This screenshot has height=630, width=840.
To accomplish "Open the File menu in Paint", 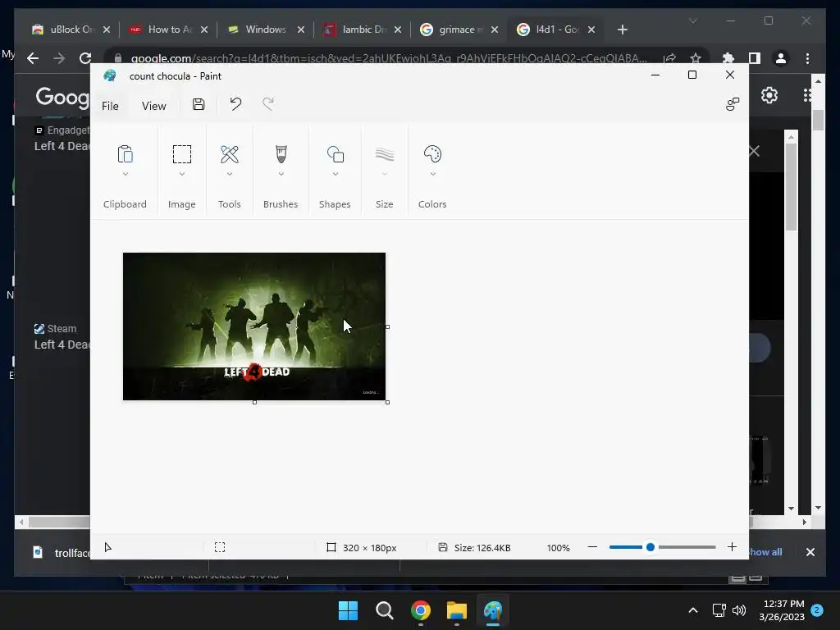I will click(x=110, y=106).
